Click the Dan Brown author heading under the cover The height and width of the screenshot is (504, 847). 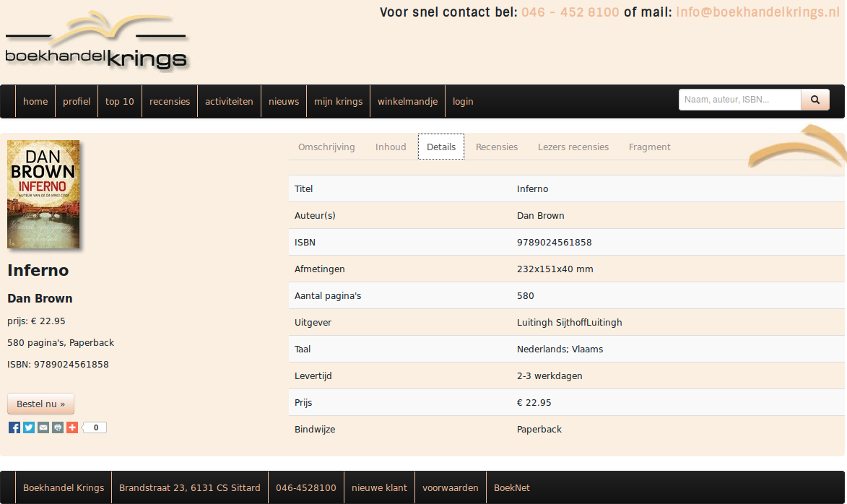coord(40,299)
